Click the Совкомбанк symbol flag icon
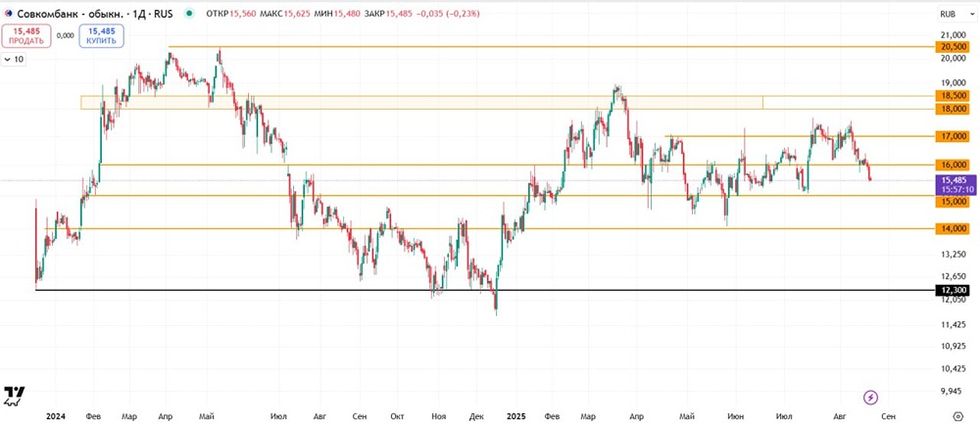This screenshot has height=427, width=980. tap(9, 13)
